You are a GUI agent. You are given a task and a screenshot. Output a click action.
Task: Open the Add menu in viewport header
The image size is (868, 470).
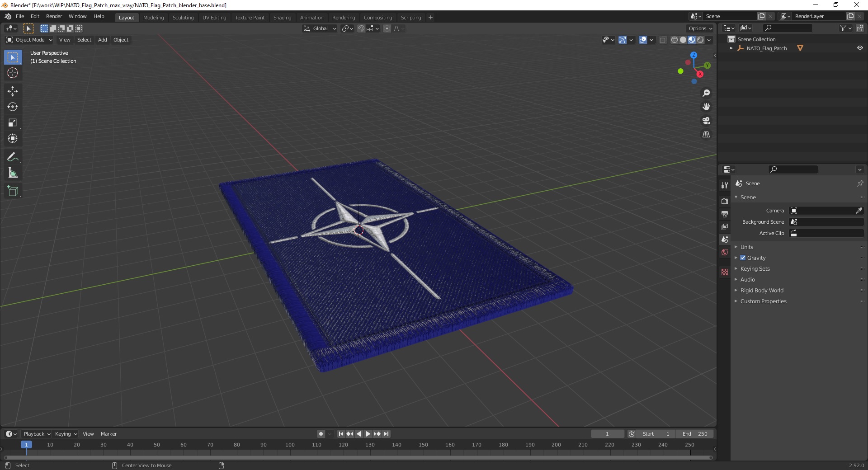tap(103, 40)
